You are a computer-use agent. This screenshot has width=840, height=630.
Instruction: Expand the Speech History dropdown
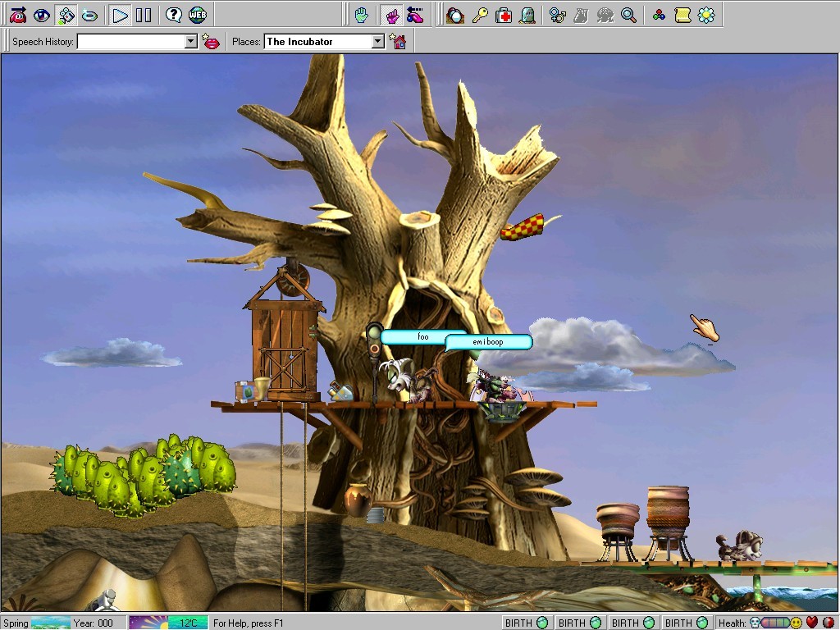click(191, 42)
